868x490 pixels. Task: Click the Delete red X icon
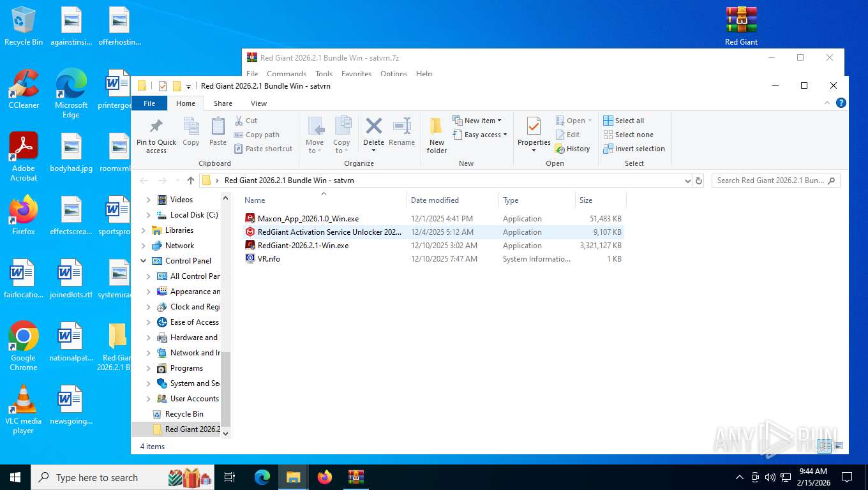coord(374,126)
